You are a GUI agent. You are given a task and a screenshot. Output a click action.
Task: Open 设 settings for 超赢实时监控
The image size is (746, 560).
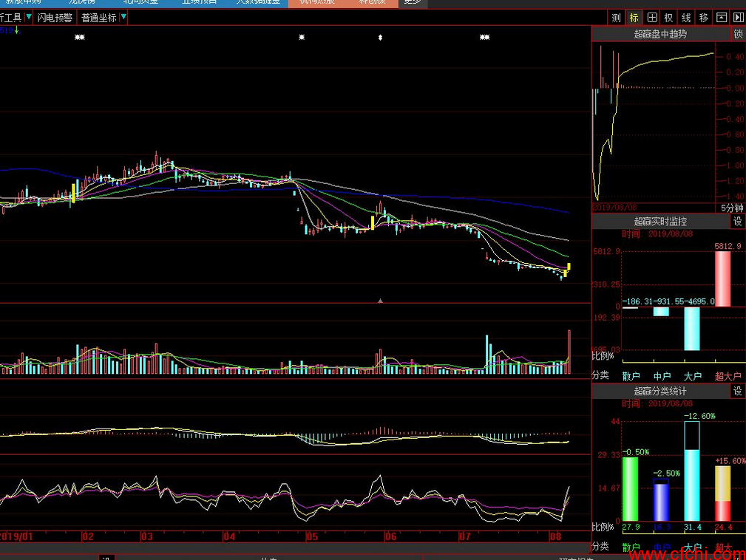click(738, 221)
